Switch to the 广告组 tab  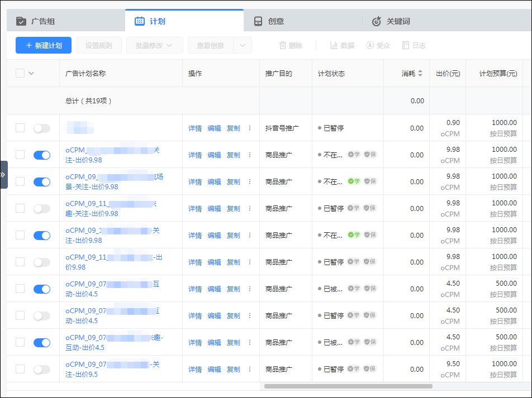pos(66,21)
